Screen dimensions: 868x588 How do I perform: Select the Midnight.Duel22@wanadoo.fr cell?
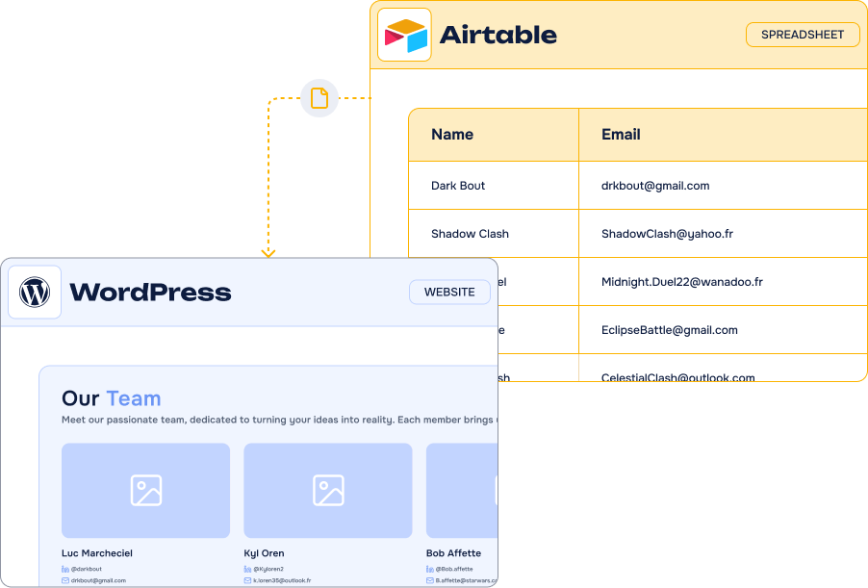tap(723, 282)
